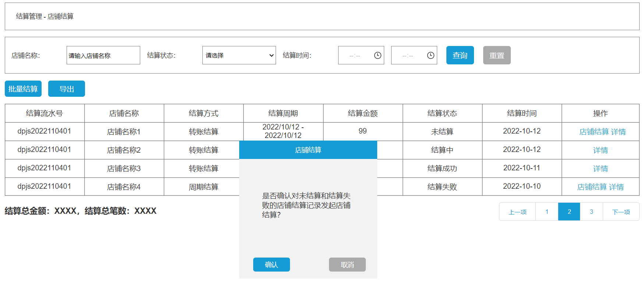
Task: Click the 店铺结算 dialog title bar
Action: click(308, 150)
